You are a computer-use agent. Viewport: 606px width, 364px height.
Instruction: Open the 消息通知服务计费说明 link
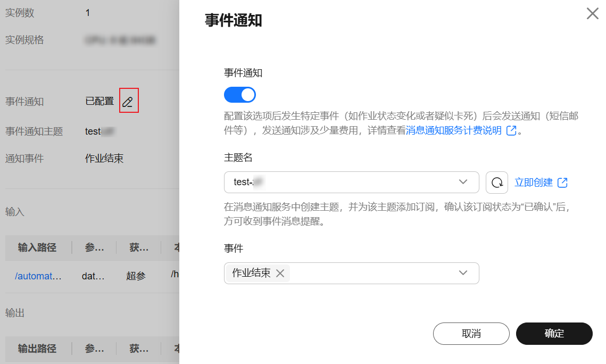(x=454, y=130)
